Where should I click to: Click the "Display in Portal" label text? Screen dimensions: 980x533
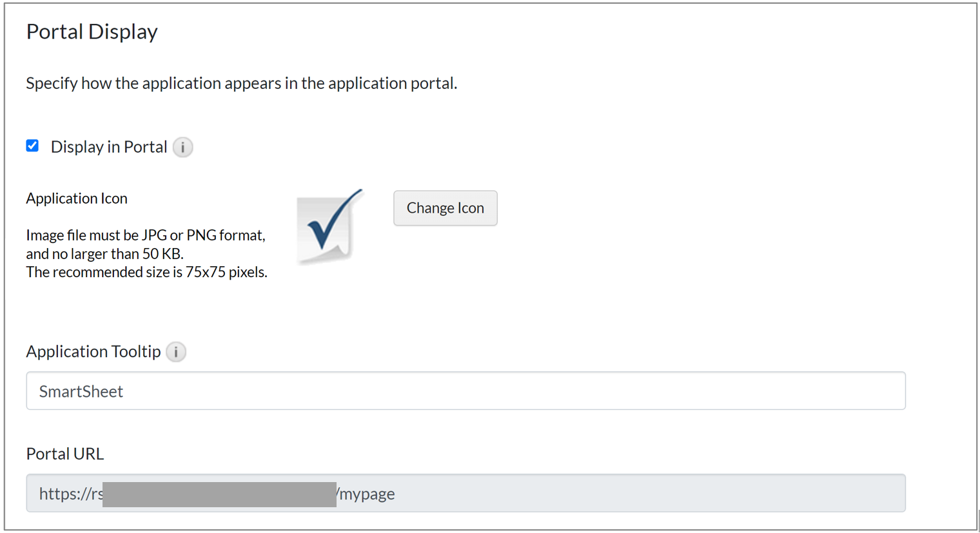pyautogui.click(x=108, y=147)
